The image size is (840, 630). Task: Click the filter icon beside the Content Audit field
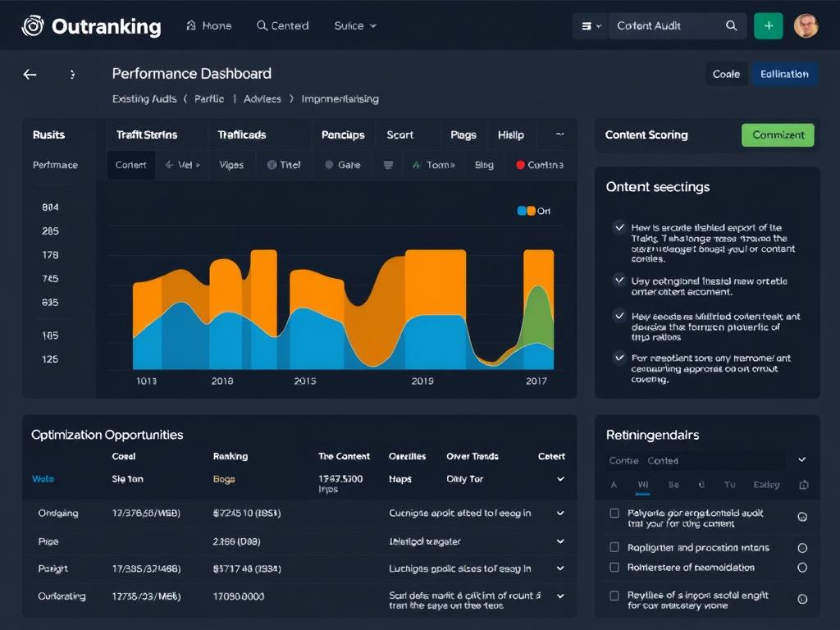click(587, 25)
